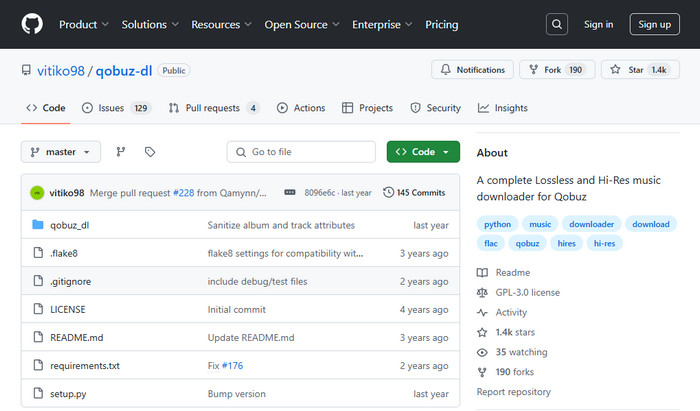The height and width of the screenshot is (411, 700).
Task: Click the repository icon beside vitiko98
Action: pos(26,70)
